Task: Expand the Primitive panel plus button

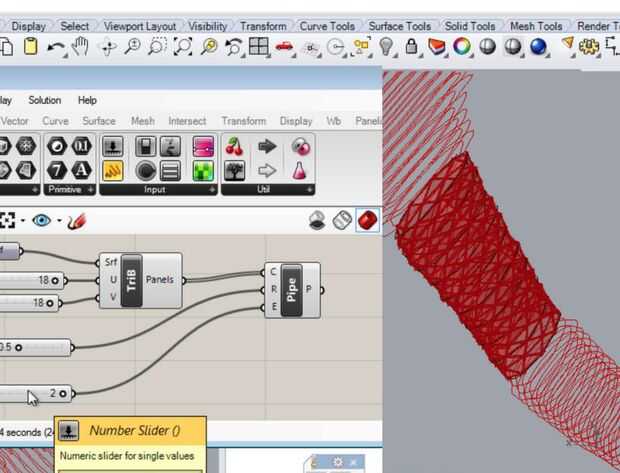Action: point(91,190)
